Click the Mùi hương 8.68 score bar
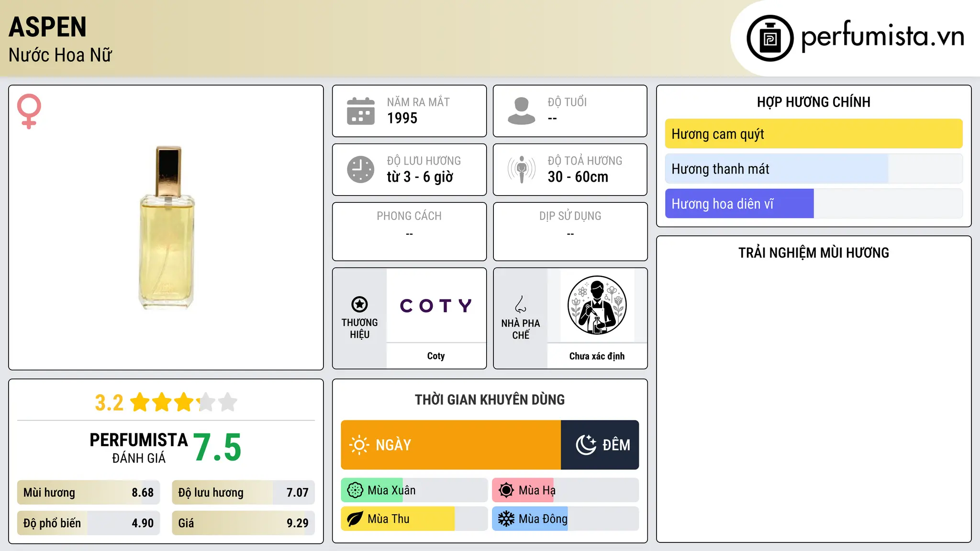980x551 pixels. tap(89, 493)
